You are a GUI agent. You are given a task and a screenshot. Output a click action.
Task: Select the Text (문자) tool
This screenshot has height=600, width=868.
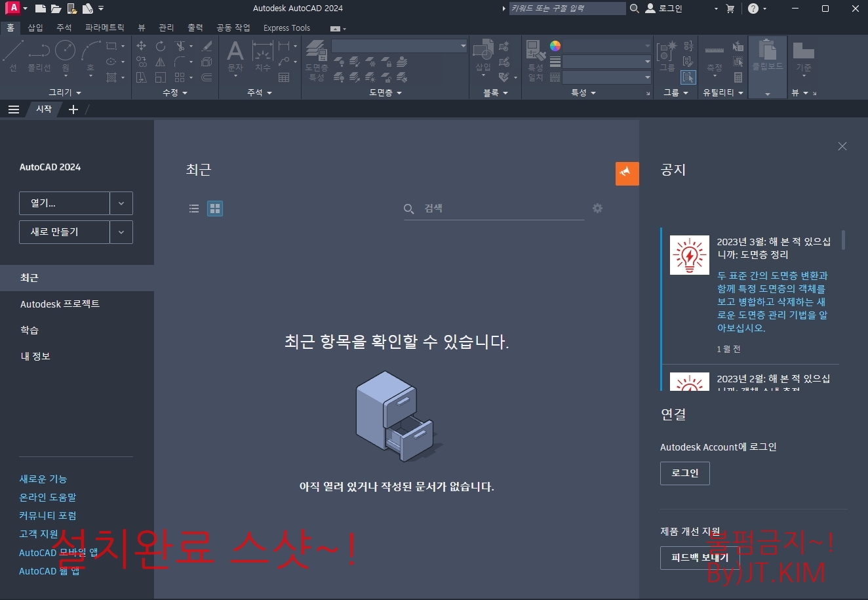[235, 55]
